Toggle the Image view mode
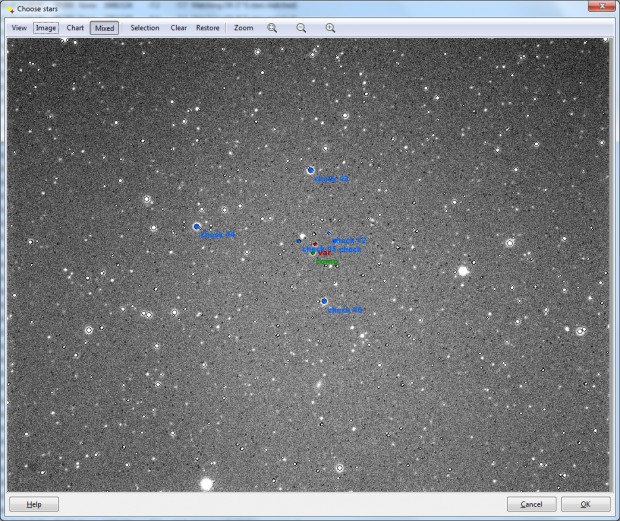Image resolution: width=620 pixels, height=521 pixels. 46,28
